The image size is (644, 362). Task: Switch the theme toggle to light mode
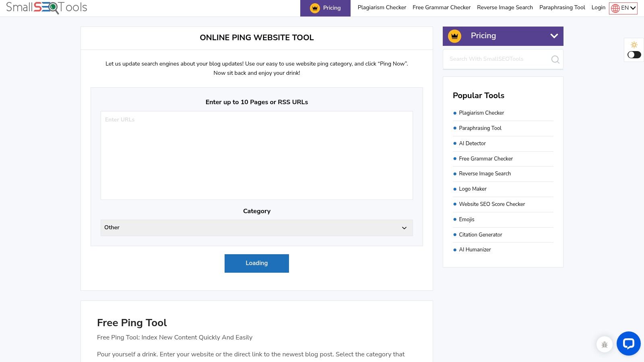click(634, 55)
